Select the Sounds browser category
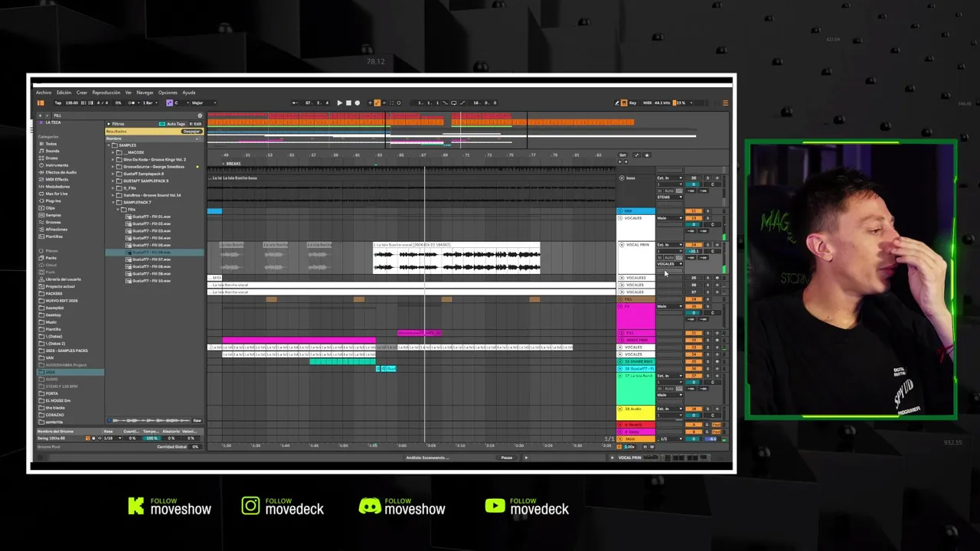The image size is (980, 551). [x=52, y=151]
